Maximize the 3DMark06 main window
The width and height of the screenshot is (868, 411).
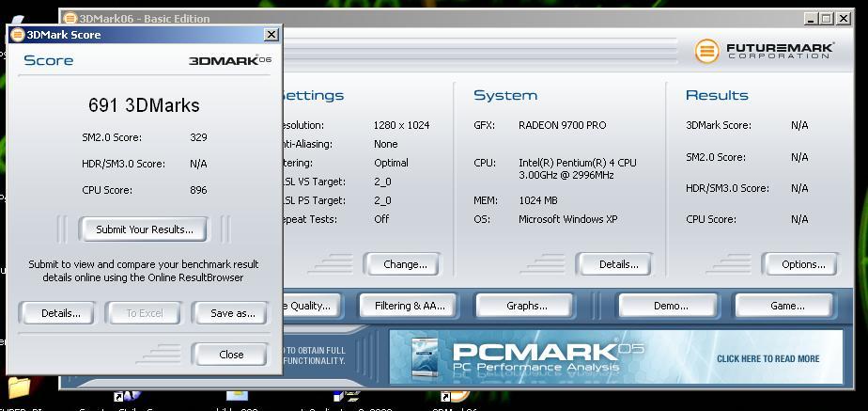coord(827,18)
